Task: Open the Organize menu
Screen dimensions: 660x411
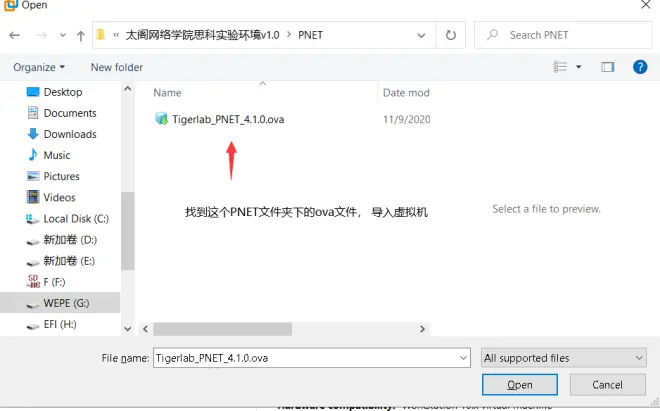Action: point(39,67)
